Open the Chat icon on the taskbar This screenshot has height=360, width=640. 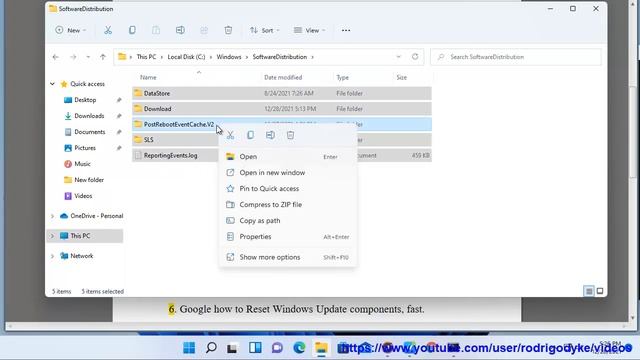point(277,348)
